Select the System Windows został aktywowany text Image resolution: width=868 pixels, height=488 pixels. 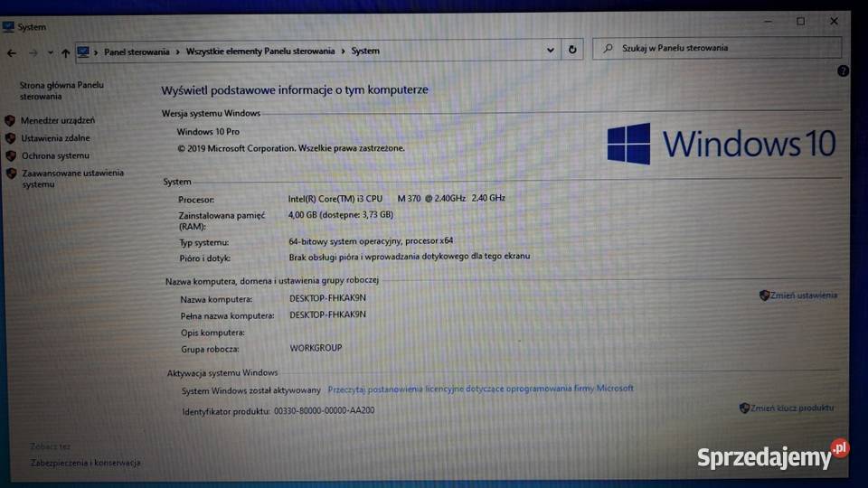(250, 390)
